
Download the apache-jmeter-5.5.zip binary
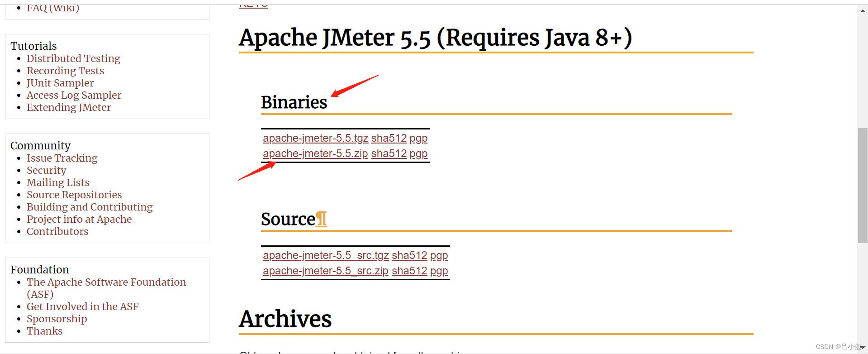[315, 154]
